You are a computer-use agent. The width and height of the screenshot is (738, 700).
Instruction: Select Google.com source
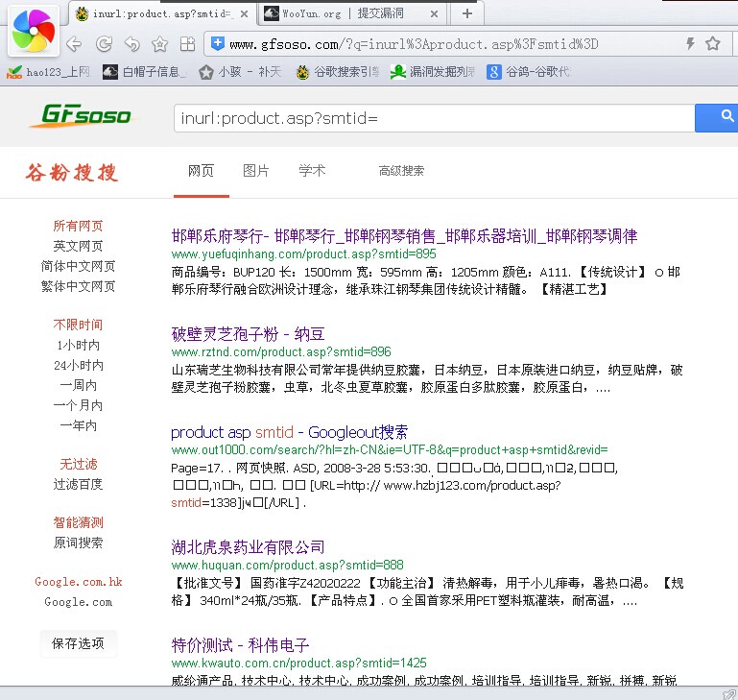click(78, 602)
